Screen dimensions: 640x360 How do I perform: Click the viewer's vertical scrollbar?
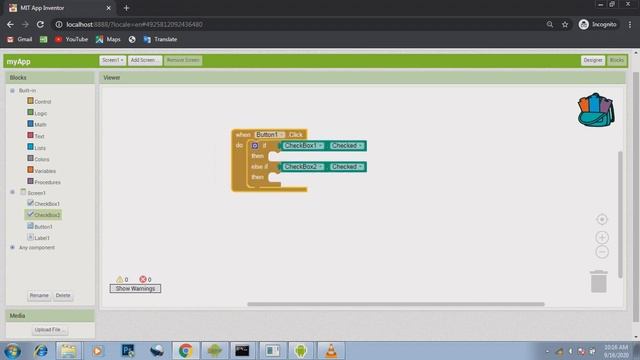tap(620, 214)
